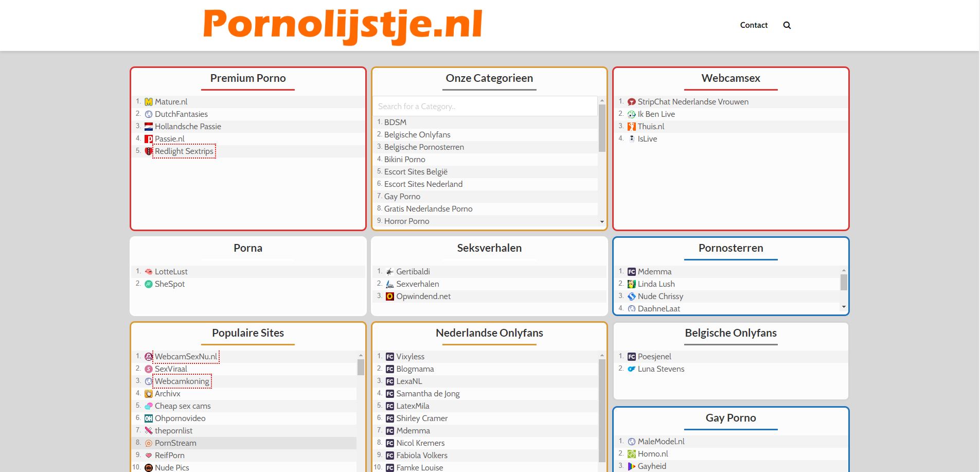Screen dimensions: 980x472
Task: Click the thepornlist favicon icon
Action: (149, 431)
